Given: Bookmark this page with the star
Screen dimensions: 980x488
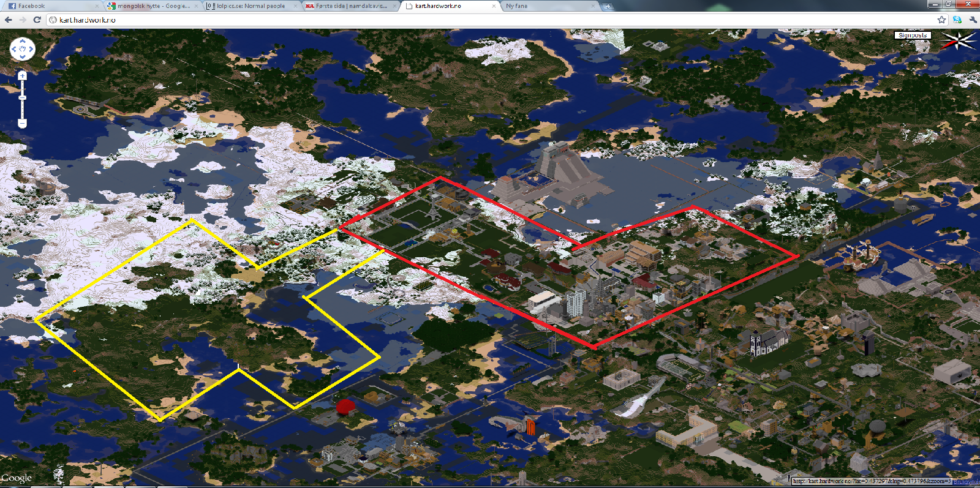Looking at the screenshot, I should [x=942, y=20].
